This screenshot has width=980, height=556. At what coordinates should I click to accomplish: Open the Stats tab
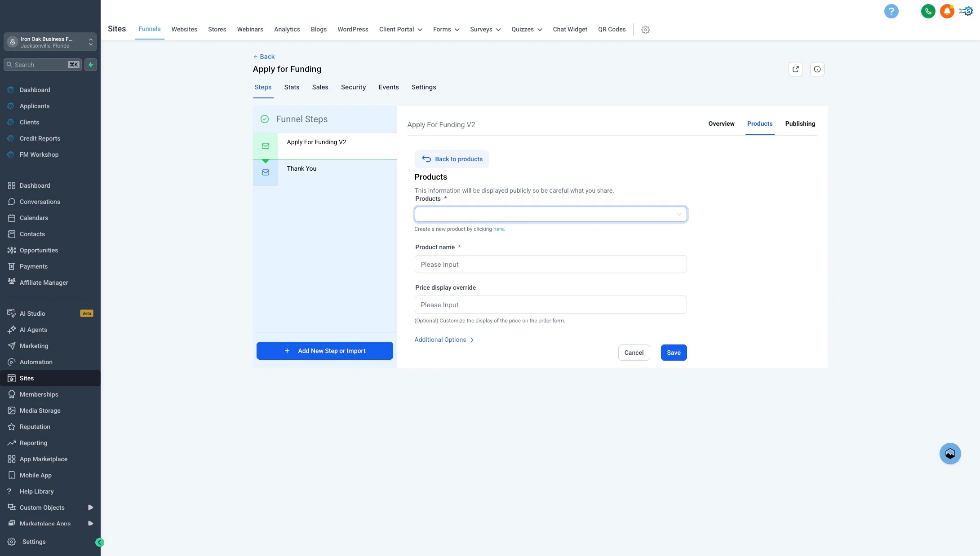[292, 87]
